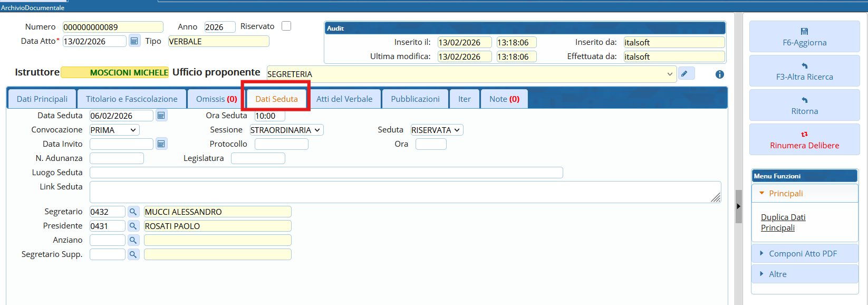Open the Sessione dropdown showing STRAORDINARIA

click(286, 130)
